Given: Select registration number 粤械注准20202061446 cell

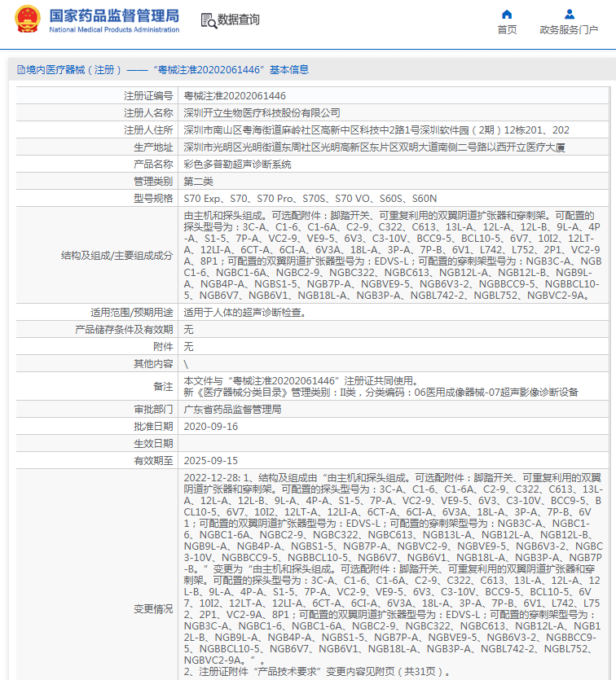Looking at the screenshot, I should coord(394,96).
